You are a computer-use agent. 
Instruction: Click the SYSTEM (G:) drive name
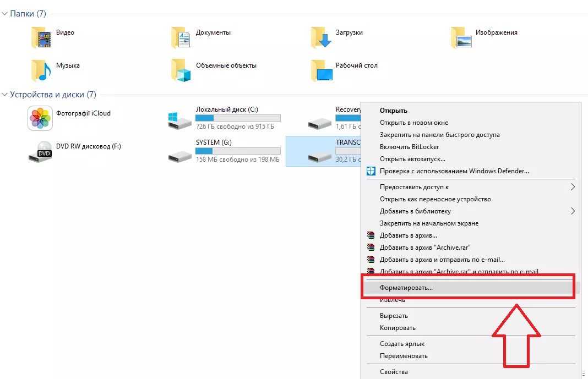pyautogui.click(x=214, y=142)
